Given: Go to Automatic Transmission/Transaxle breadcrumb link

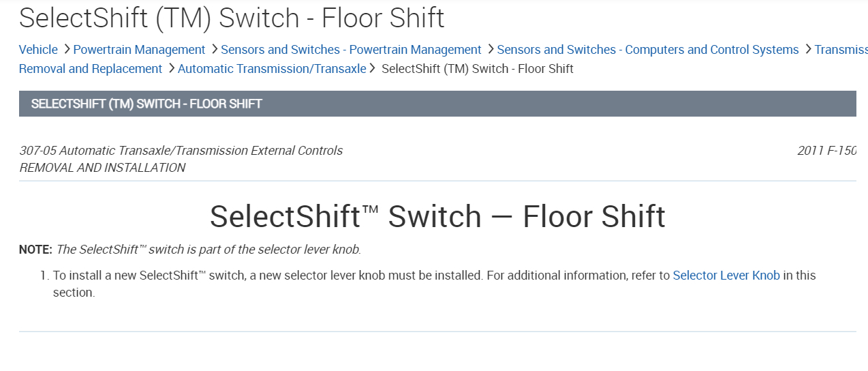Looking at the screenshot, I should (x=272, y=69).
